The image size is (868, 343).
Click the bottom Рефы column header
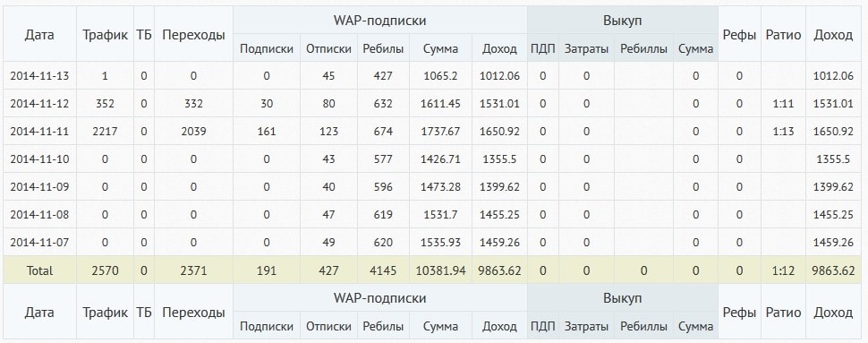pyautogui.click(x=739, y=312)
